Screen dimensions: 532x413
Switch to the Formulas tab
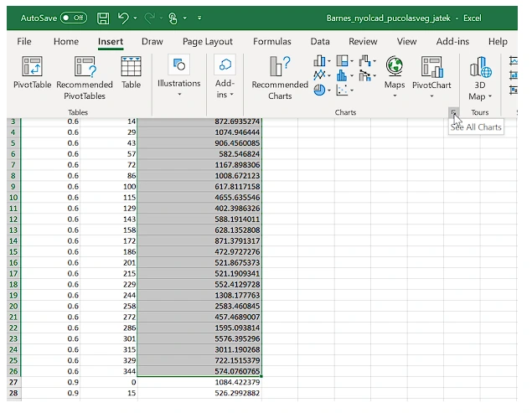(x=272, y=41)
